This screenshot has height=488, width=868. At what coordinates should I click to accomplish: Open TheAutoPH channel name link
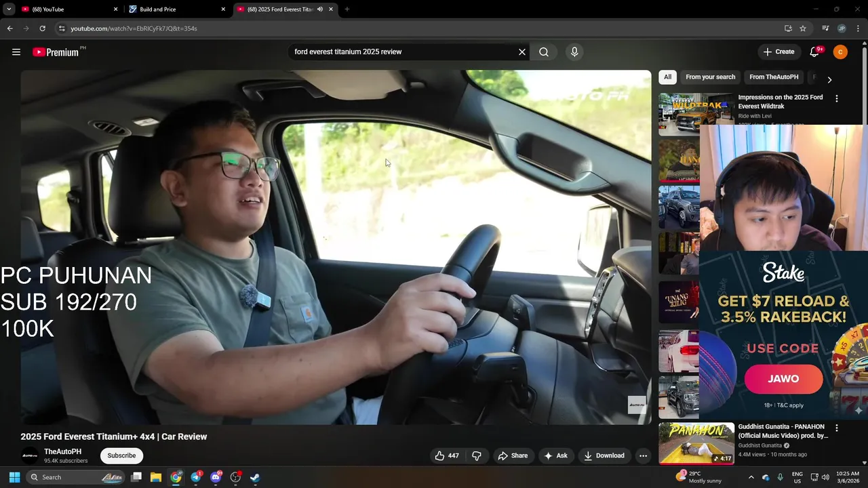pos(62,451)
